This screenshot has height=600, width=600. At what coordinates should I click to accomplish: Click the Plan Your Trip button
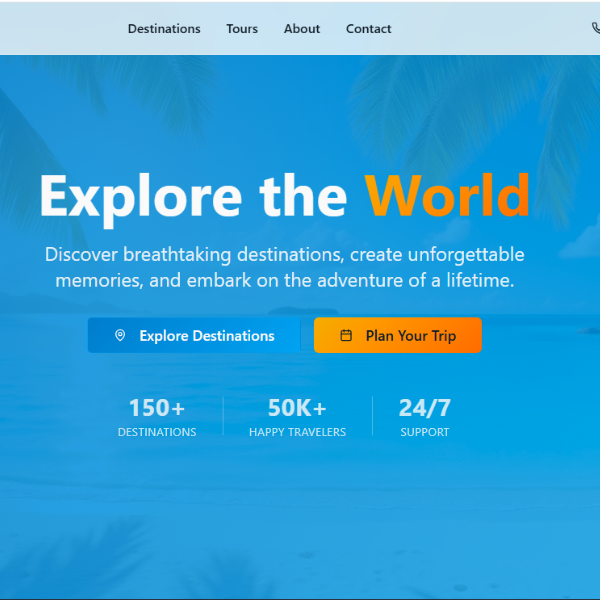(x=398, y=335)
